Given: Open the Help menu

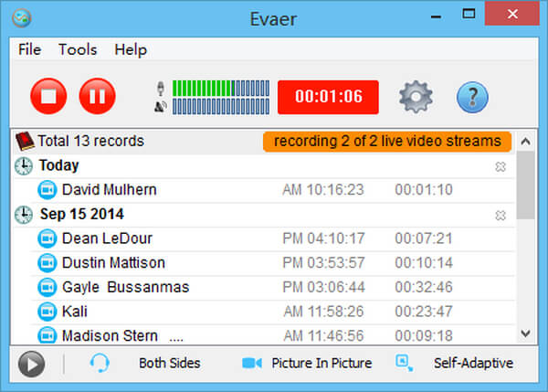Looking at the screenshot, I should 131,49.
